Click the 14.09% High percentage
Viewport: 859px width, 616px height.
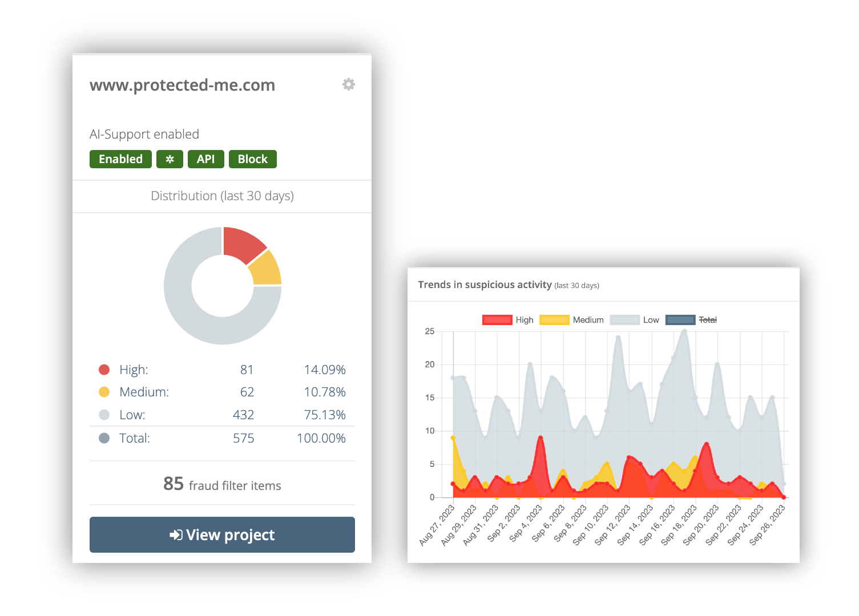pos(325,370)
